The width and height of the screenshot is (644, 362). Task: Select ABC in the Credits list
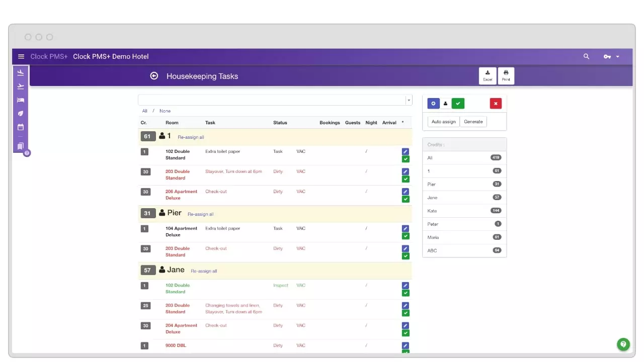pos(464,250)
